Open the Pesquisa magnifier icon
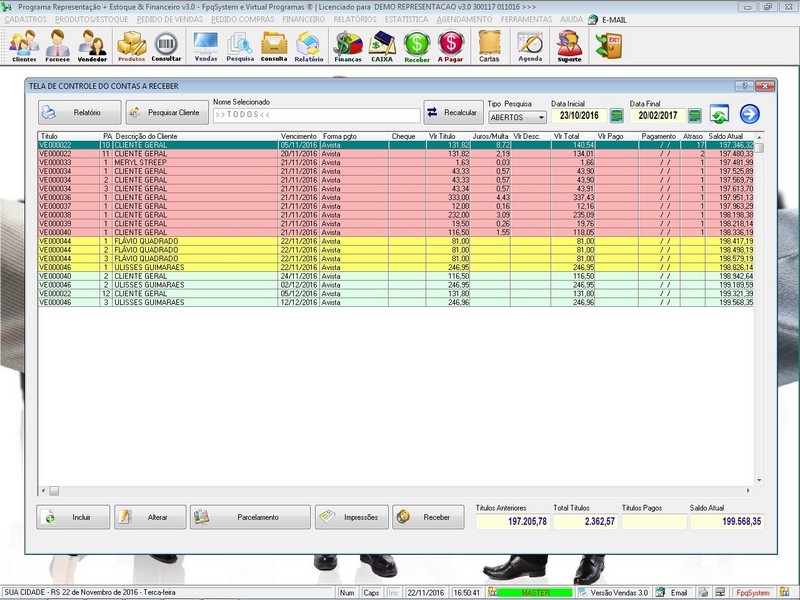The image size is (800, 600). (x=240, y=46)
